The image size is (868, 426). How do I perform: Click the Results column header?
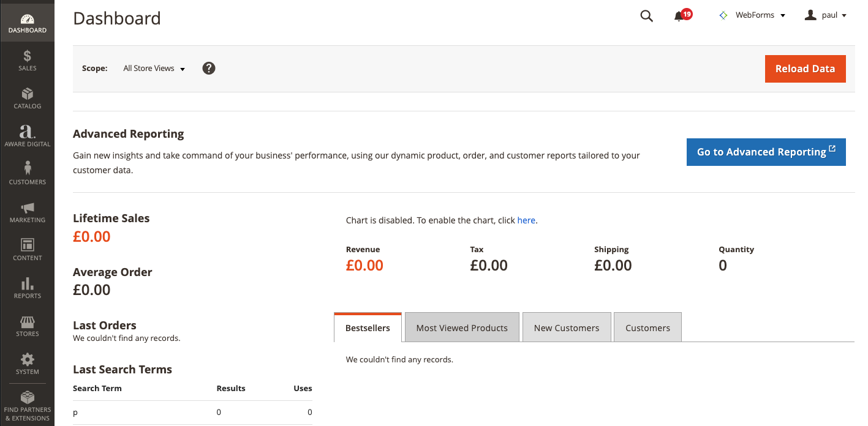tap(231, 388)
